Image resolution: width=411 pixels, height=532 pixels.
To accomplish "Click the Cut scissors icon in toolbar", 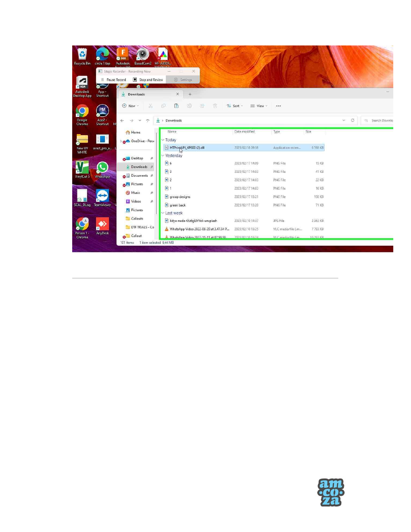I will click(151, 106).
